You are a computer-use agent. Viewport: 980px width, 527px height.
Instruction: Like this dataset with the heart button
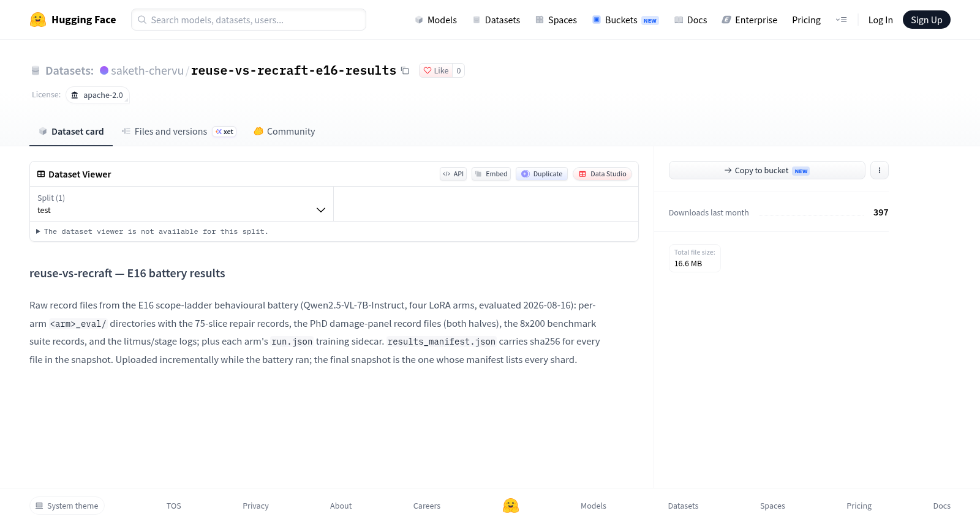tap(436, 70)
